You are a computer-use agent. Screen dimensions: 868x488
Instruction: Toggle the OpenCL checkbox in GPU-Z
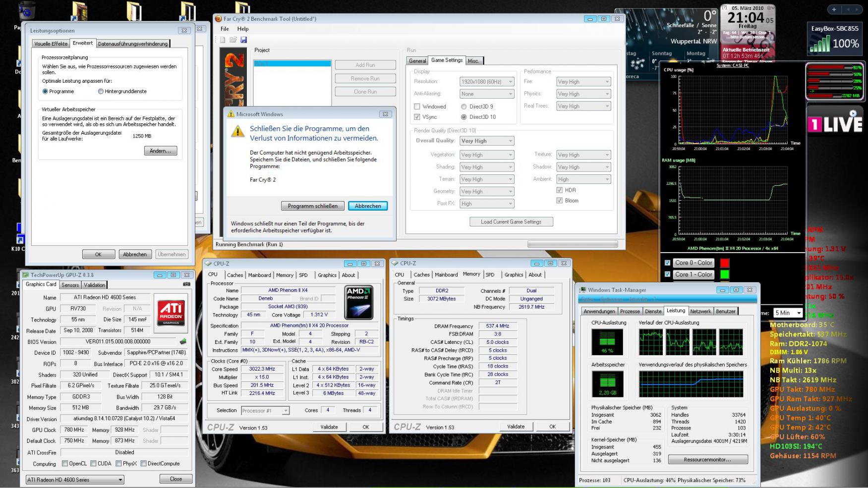(x=65, y=464)
